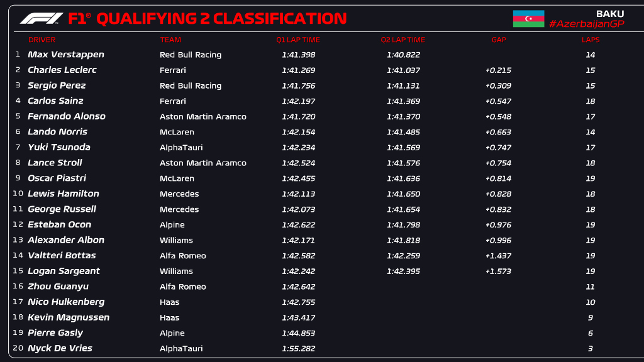Open Lewis Hamilton's row

[64, 194]
